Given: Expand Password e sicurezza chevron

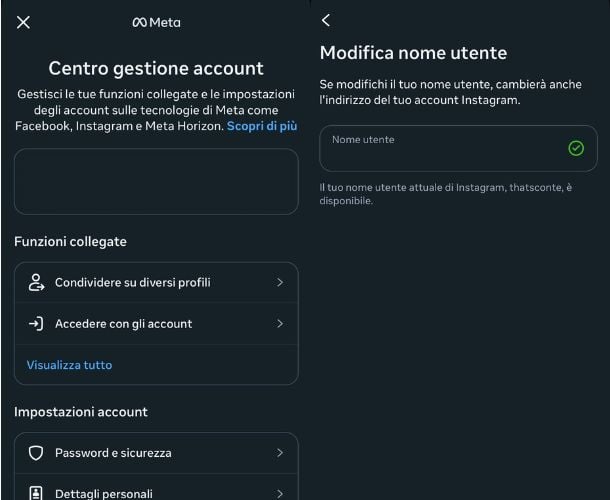Looking at the screenshot, I should (x=280, y=453).
